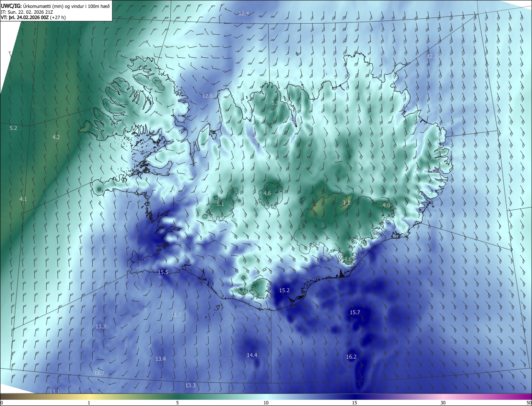Click the "12.2" value label on map

[x=432, y=56]
